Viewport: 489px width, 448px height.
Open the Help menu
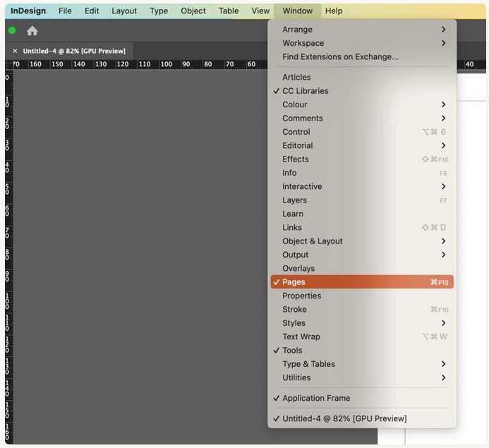(x=334, y=11)
